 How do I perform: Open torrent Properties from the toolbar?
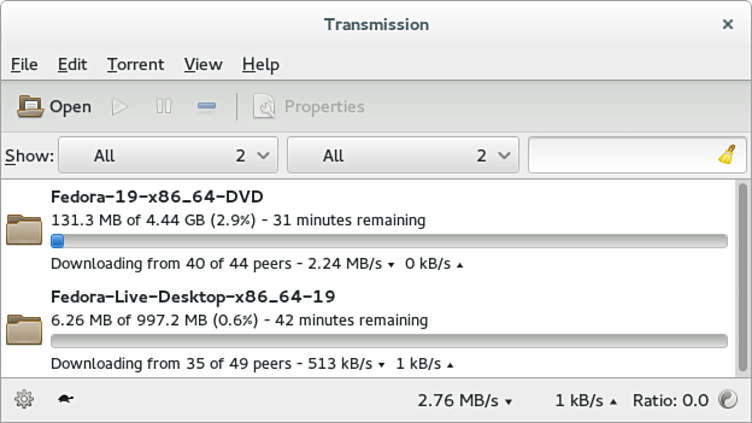pos(309,106)
